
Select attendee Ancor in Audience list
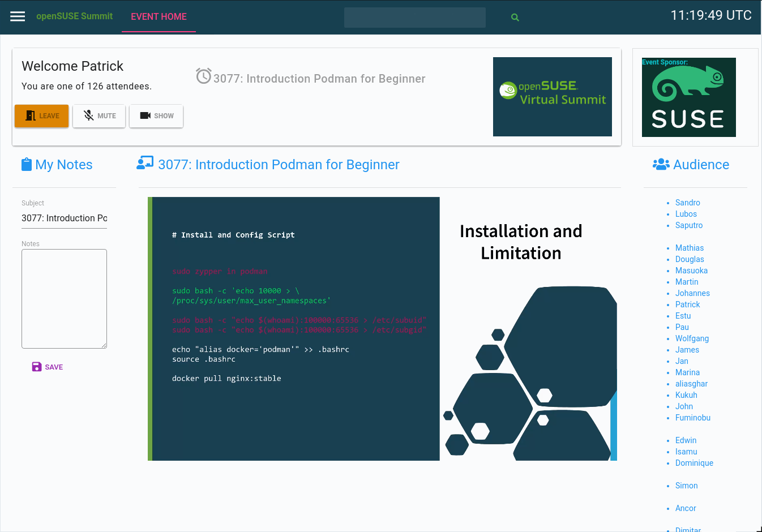(x=686, y=508)
